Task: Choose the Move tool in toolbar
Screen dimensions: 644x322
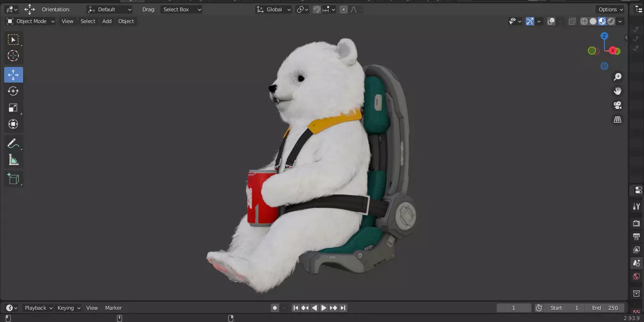Action: tap(13, 75)
